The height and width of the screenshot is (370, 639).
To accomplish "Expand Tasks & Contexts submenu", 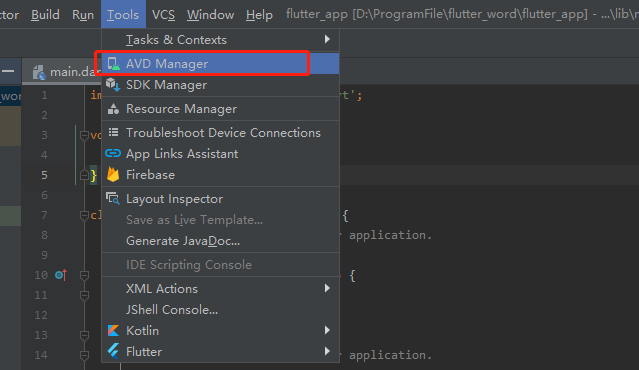I will pyautogui.click(x=220, y=40).
